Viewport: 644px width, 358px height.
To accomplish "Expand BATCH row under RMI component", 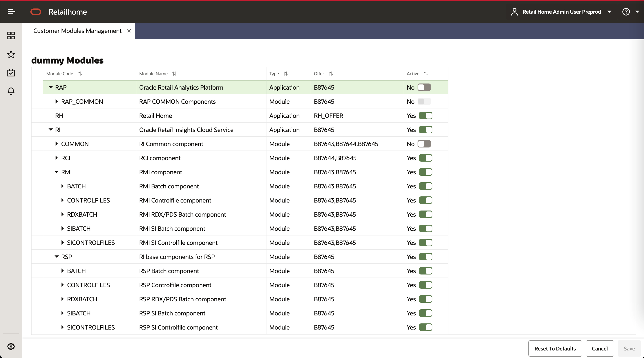I will click(63, 186).
